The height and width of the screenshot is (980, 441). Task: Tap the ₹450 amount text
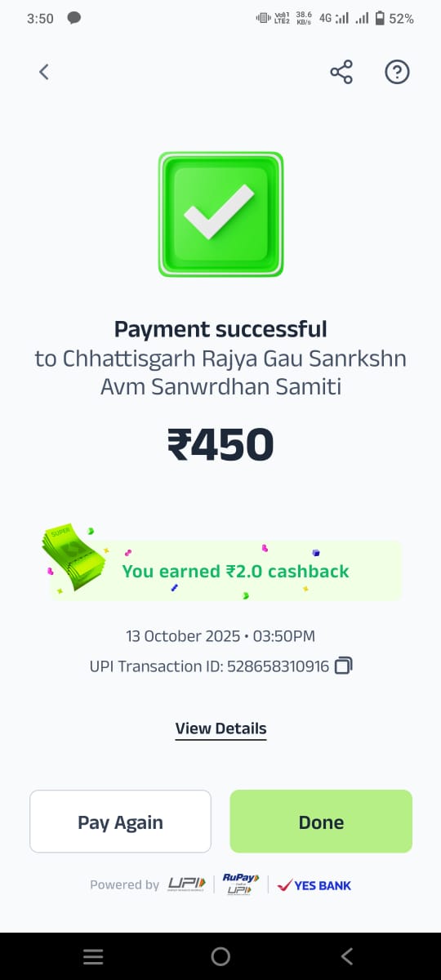click(220, 445)
